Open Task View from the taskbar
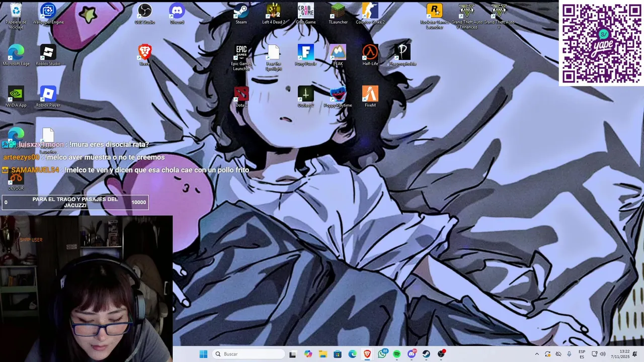 click(x=293, y=354)
